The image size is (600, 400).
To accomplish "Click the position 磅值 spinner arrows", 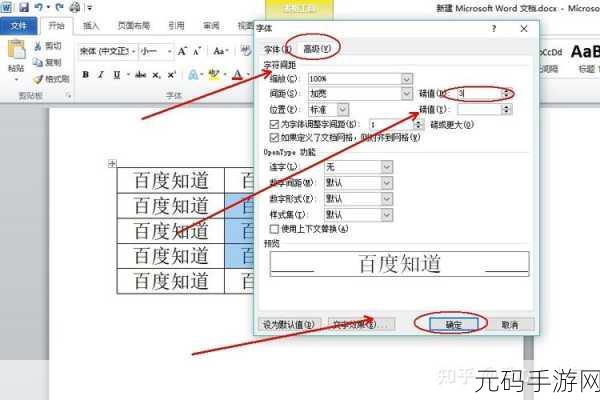I will [507, 109].
